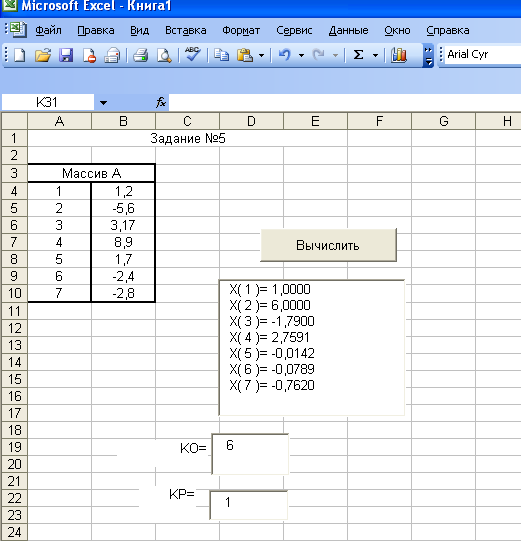
Task: Select column A header
Action: (59, 121)
